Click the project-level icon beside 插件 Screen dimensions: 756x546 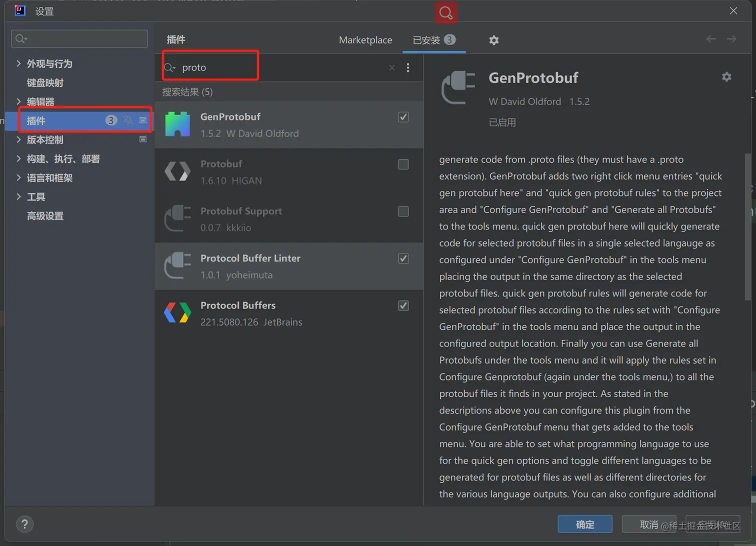pyautogui.click(x=143, y=120)
